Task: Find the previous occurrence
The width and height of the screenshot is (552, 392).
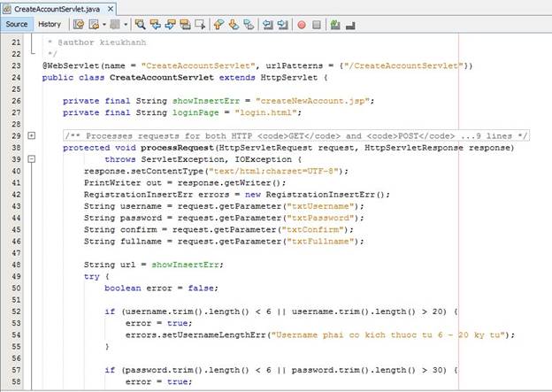Action: click(x=156, y=24)
